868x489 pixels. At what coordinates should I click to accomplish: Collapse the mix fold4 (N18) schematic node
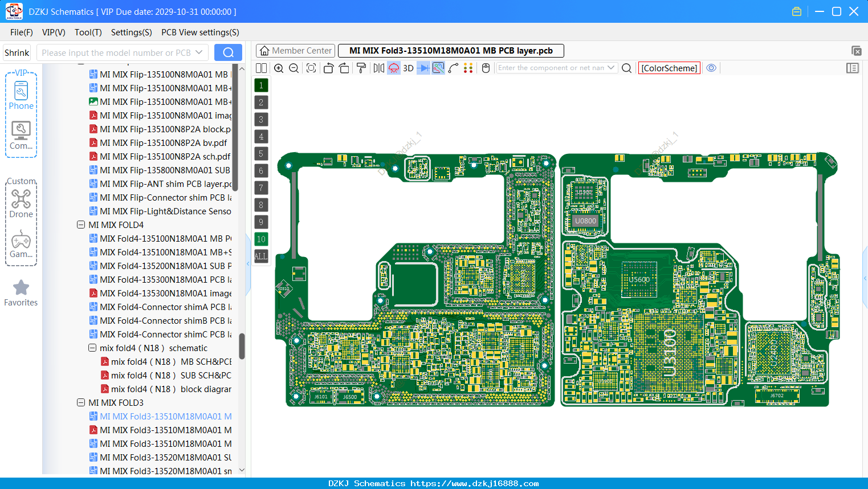tap(92, 348)
